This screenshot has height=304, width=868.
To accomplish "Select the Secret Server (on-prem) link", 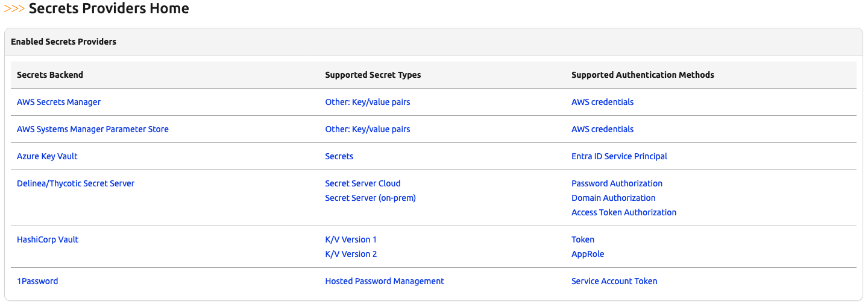I will point(370,198).
